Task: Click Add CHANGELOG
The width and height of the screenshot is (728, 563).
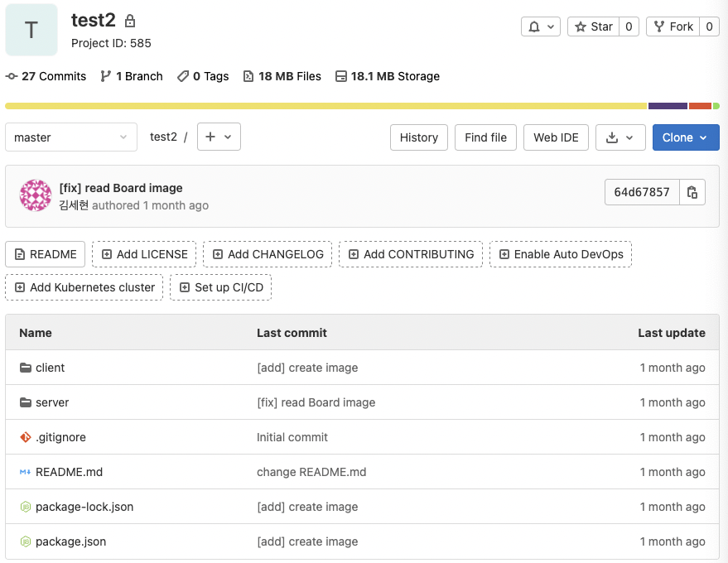Action: pyautogui.click(x=268, y=254)
